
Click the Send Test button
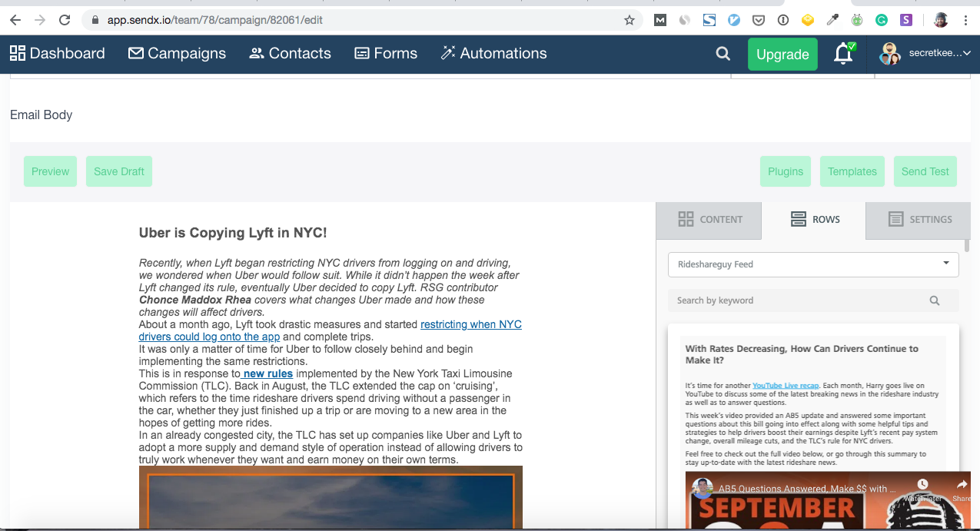click(925, 171)
